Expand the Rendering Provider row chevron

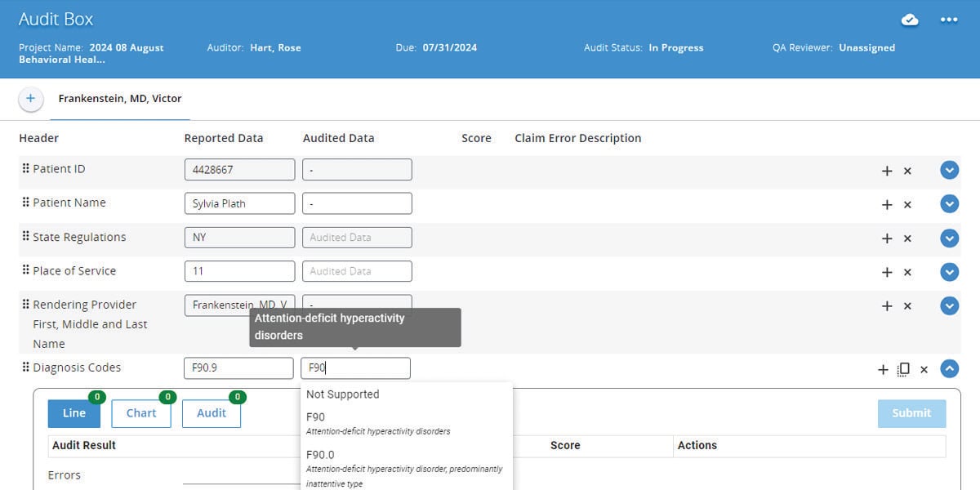click(x=949, y=305)
